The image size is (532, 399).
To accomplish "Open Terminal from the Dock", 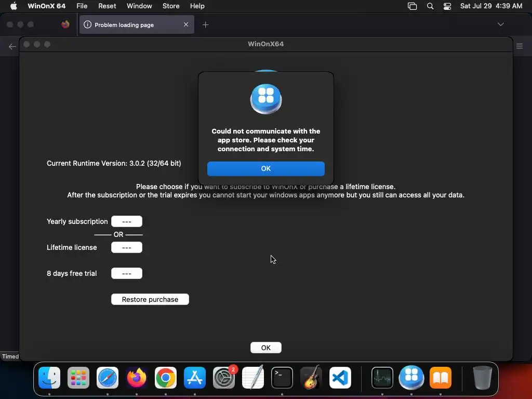I will [x=282, y=377].
